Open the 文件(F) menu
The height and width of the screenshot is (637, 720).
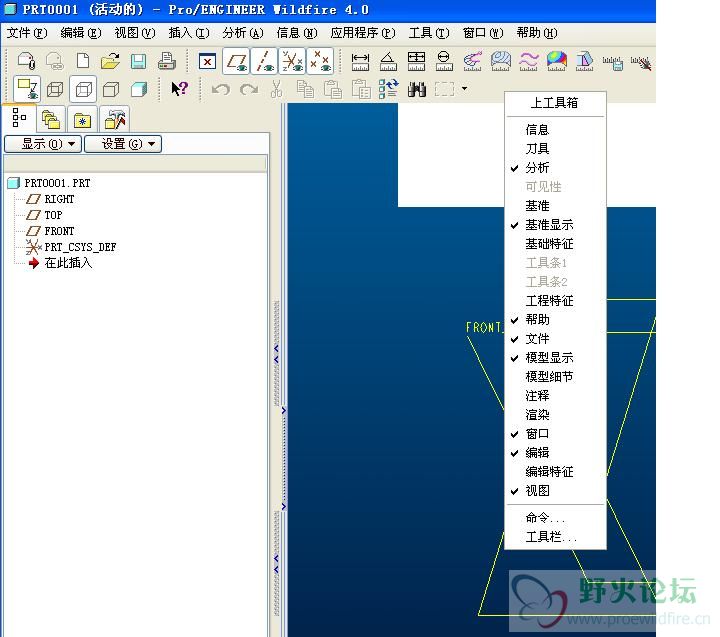[x=27, y=33]
